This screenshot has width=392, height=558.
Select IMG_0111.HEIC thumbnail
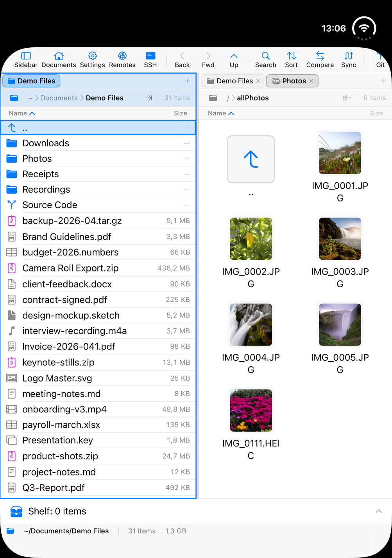[251, 410]
